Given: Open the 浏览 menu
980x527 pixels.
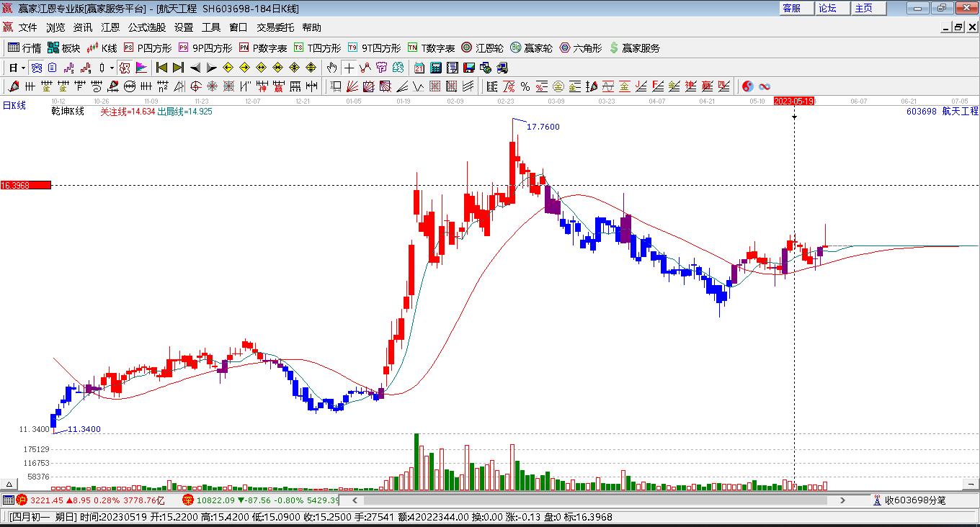Looking at the screenshot, I should (55, 27).
